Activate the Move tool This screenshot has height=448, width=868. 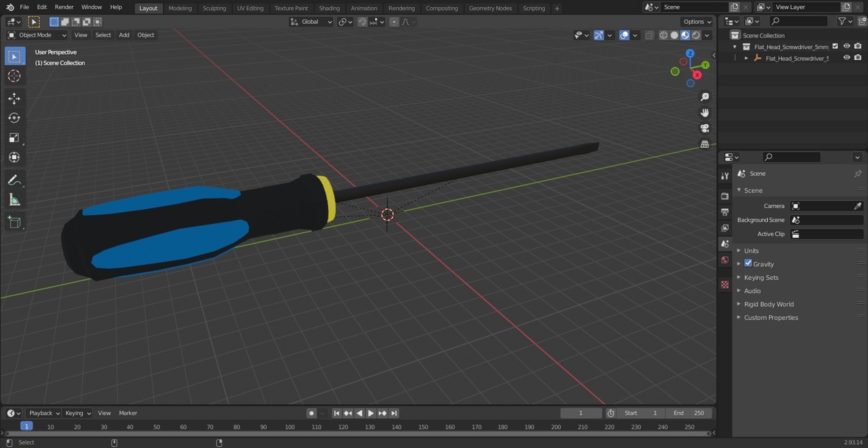click(14, 99)
